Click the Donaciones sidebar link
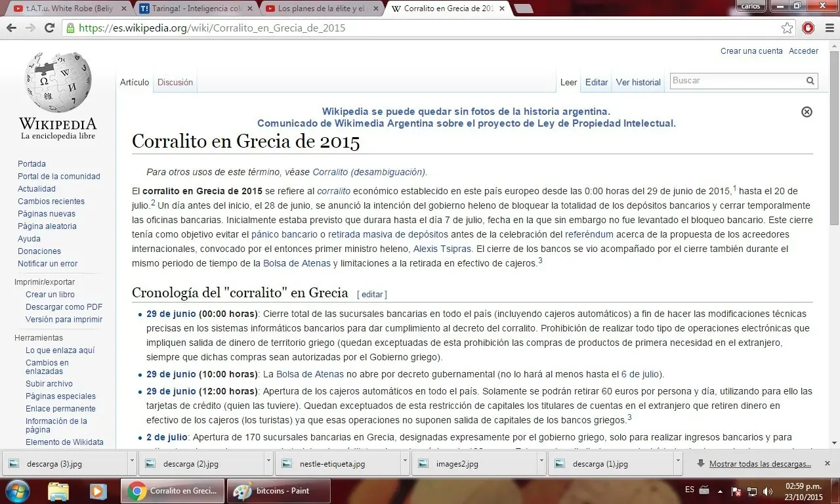Image resolution: width=840 pixels, height=504 pixels. click(x=39, y=251)
